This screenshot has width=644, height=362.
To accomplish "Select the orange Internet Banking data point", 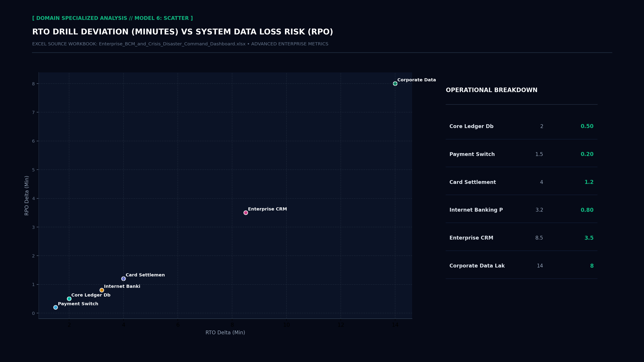I will [102, 290].
